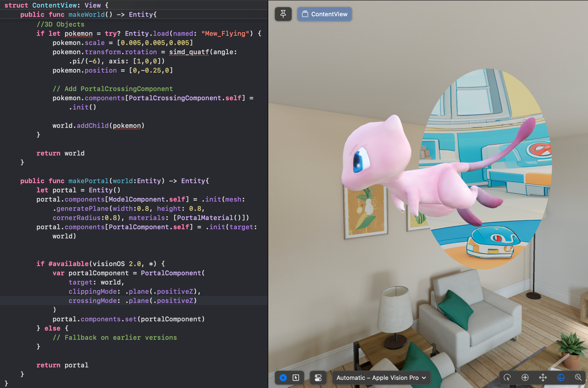
Task: Click the simd_quatf call in code
Action: [189, 52]
